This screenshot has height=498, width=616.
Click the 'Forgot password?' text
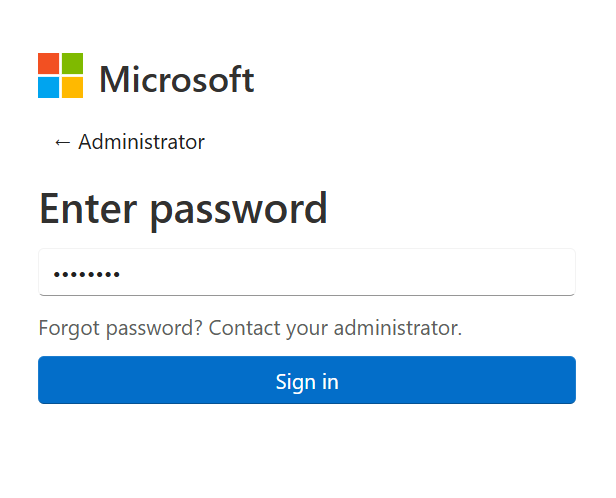pos(121,328)
